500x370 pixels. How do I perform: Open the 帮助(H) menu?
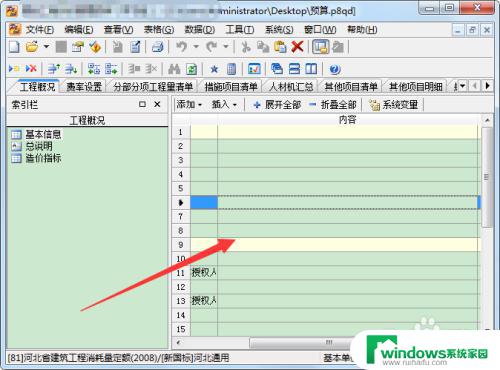coord(362,30)
